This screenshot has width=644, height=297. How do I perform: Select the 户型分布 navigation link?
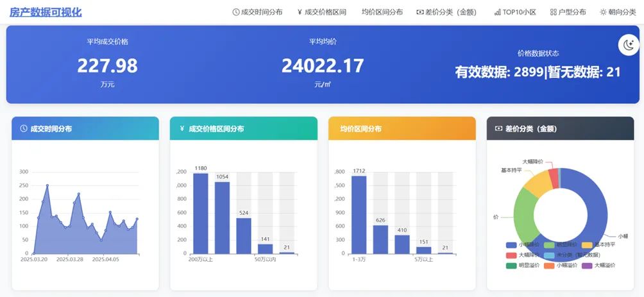[x=572, y=12]
